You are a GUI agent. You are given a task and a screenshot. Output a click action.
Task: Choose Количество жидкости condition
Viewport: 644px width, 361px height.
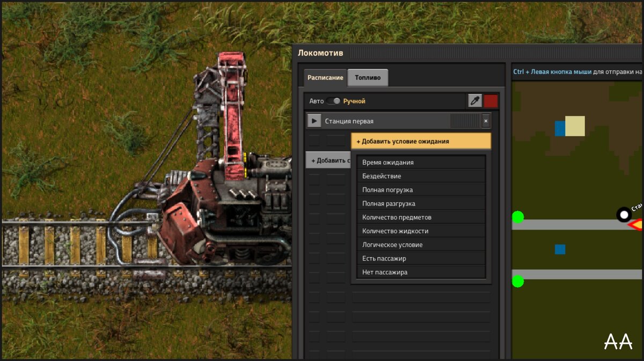[x=421, y=231]
